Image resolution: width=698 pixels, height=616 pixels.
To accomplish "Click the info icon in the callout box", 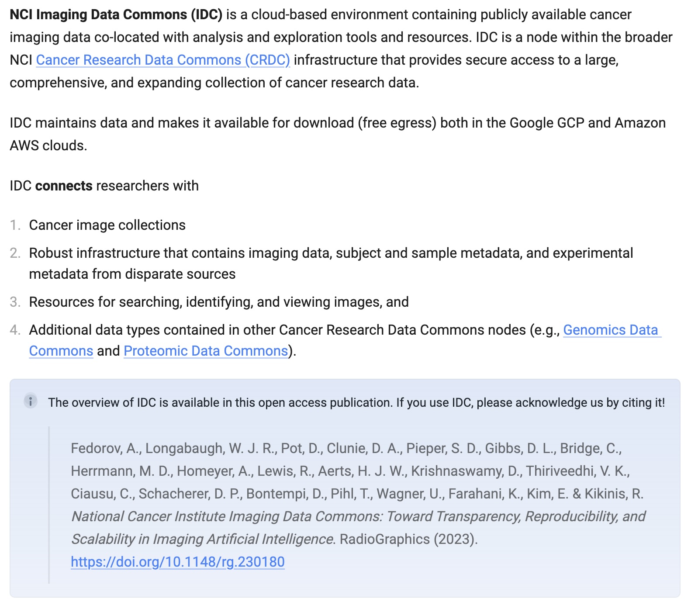I will (x=30, y=401).
